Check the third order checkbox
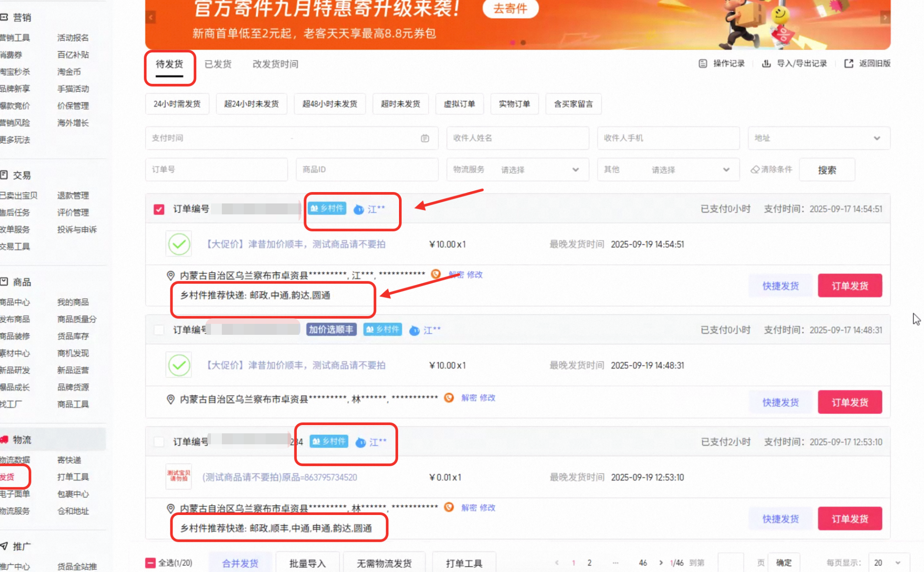Image resolution: width=924 pixels, height=572 pixels. [x=159, y=442]
